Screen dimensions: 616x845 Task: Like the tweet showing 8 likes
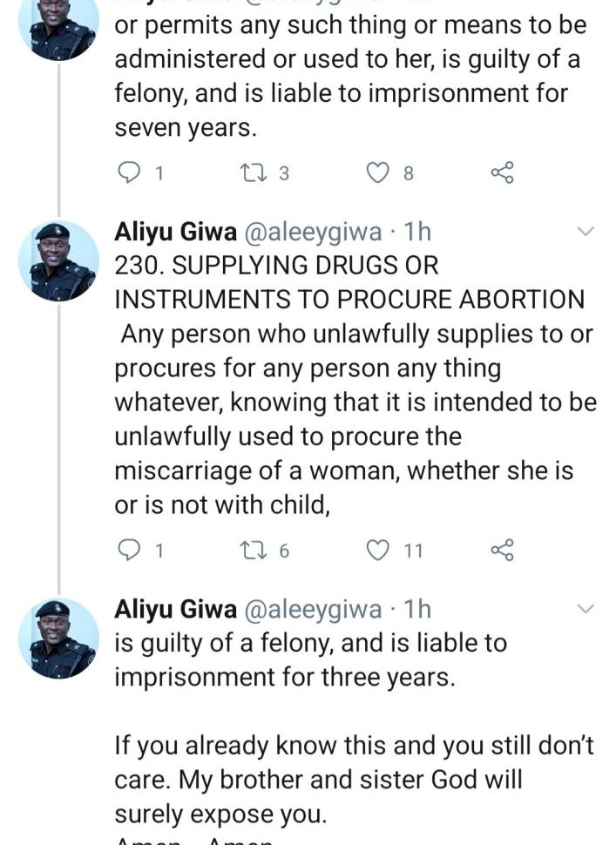point(376,172)
